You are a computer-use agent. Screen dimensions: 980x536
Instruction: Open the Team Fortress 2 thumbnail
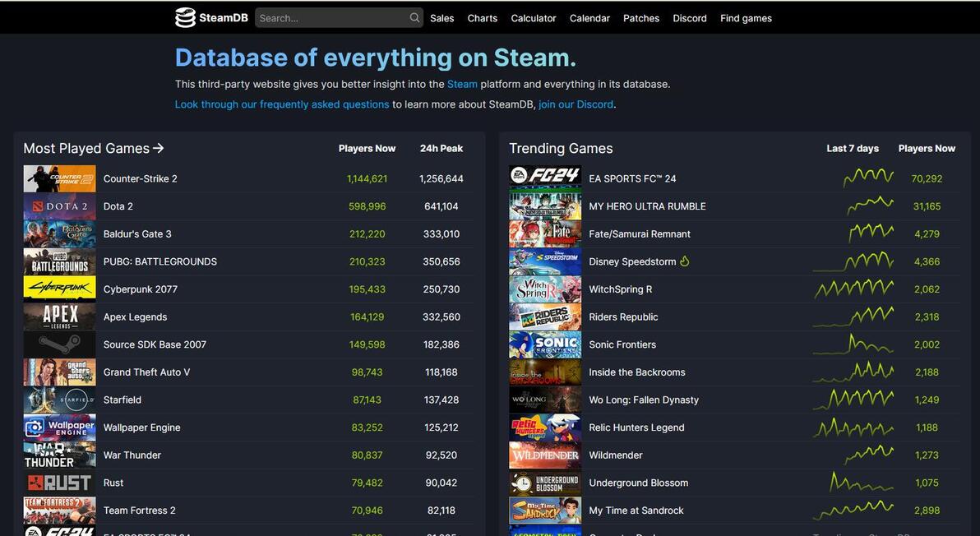59,511
